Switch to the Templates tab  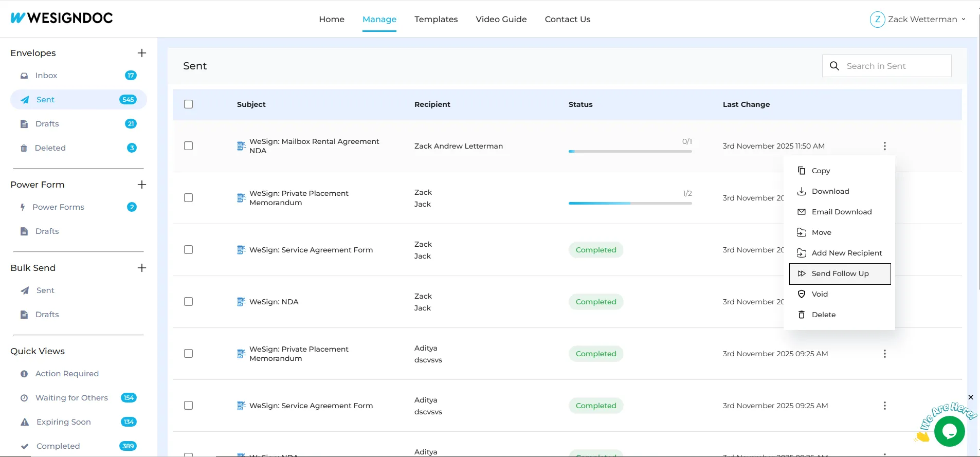point(435,20)
